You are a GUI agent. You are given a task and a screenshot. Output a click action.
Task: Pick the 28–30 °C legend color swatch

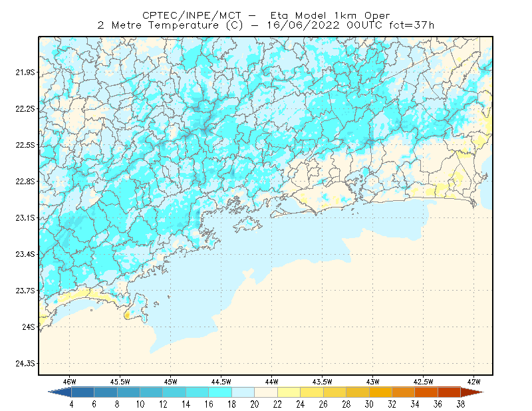358,392
